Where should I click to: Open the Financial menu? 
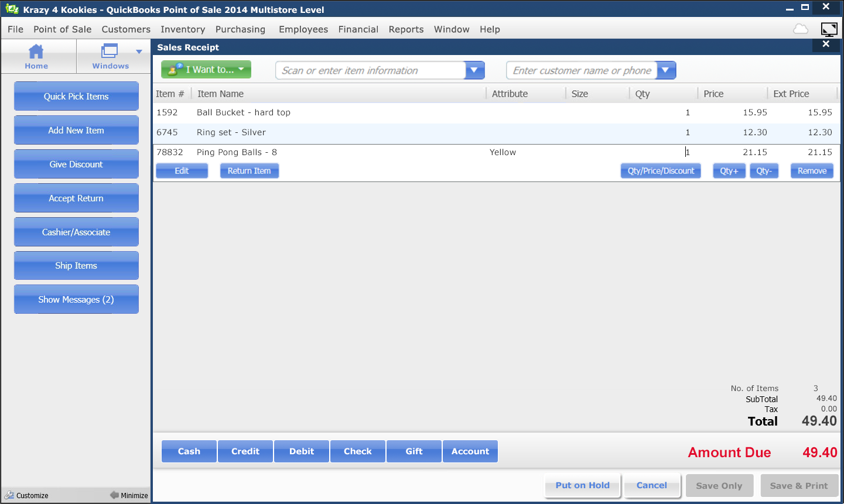click(358, 29)
